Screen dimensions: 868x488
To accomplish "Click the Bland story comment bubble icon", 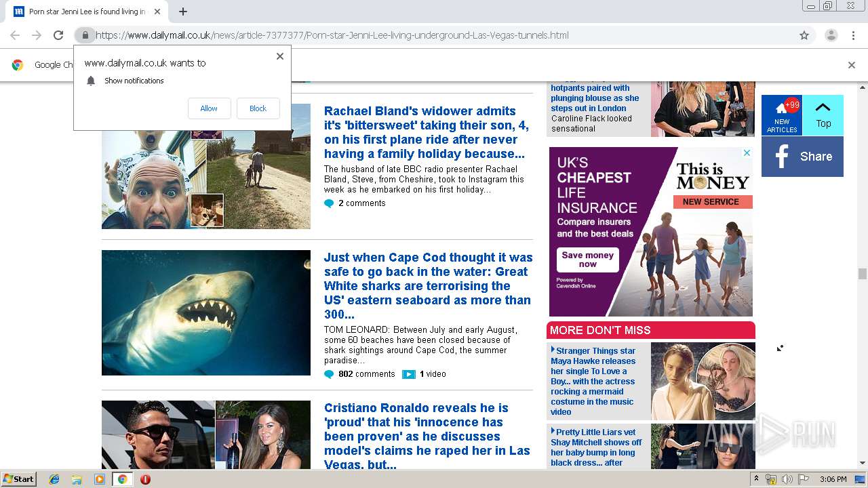I will pos(329,203).
